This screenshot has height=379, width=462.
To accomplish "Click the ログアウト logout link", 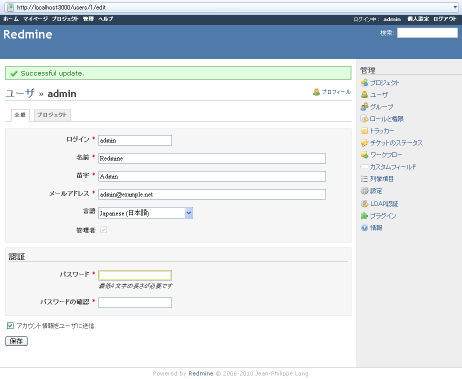I will click(445, 19).
